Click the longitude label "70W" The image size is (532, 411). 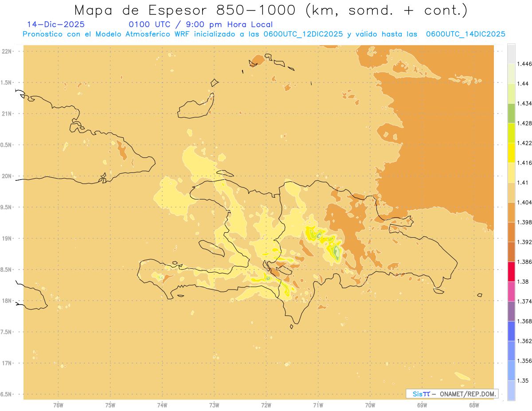[370, 405]
